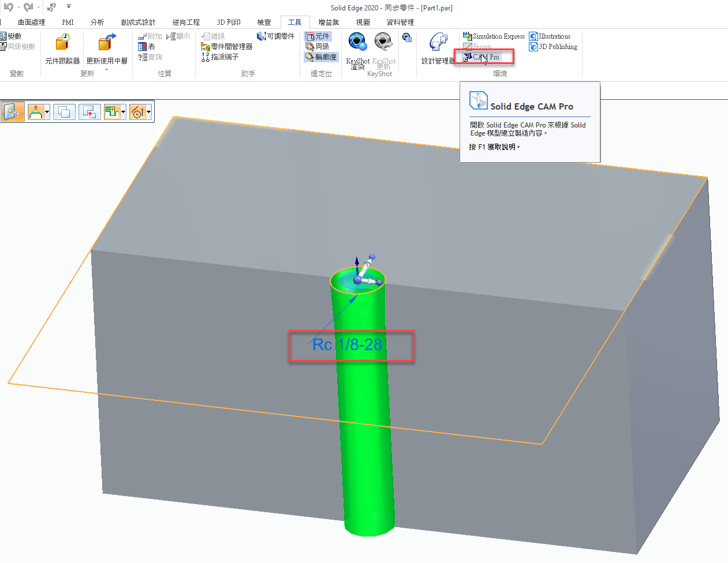This screenshot has height=563, width=728.
Task: Expand the dropdown beside the extrude-shaped icon
Action: pyautogui.click(x=47, y=111)
